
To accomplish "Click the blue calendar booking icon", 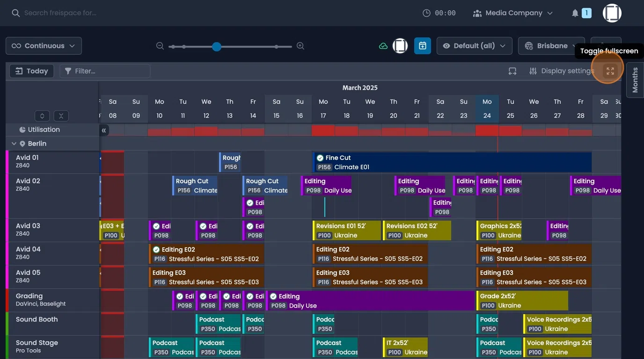I will coord(422,45).
